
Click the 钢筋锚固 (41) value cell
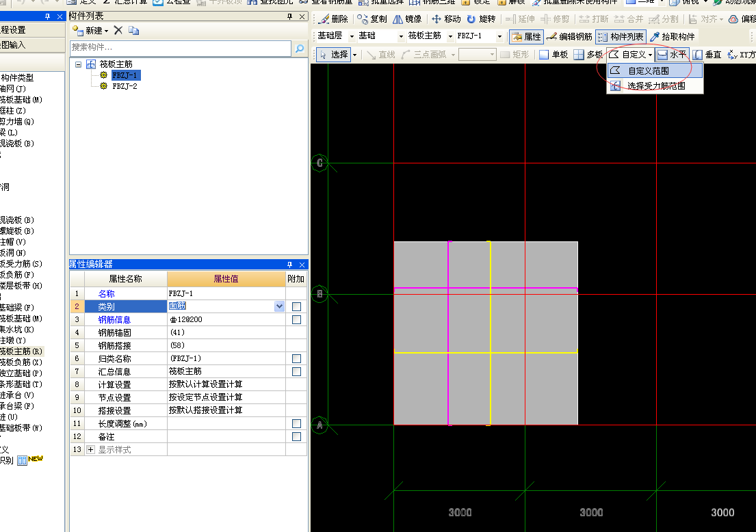coord(226,332)
